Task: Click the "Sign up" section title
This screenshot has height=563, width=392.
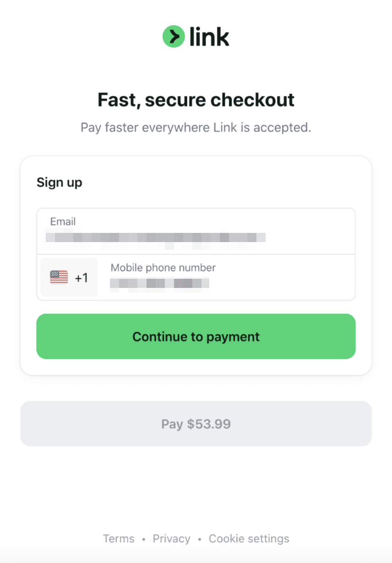Action: point(59,182)
